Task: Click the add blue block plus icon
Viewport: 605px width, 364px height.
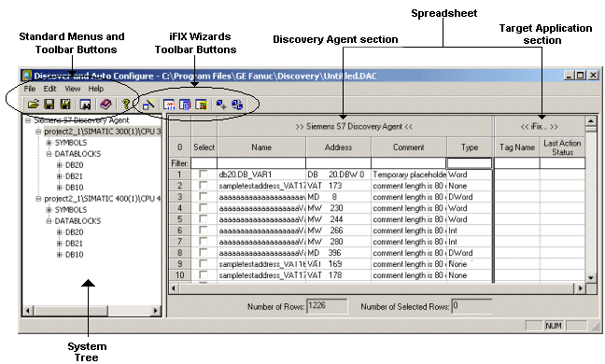Action: (221, 105)
